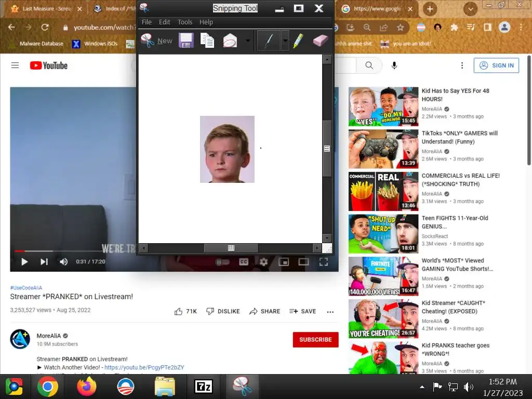Viewport: 532px width, 399px height.
Task: Click SAVE to add to playlist
Action: pyautogui.click(x=303, y=312)
